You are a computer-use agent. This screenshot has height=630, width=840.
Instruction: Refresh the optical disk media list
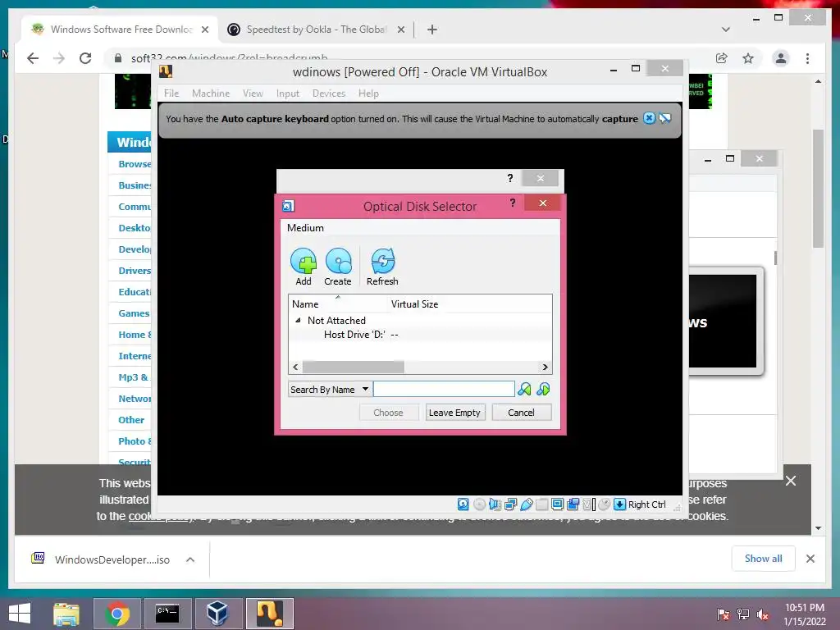click(382, 267)
